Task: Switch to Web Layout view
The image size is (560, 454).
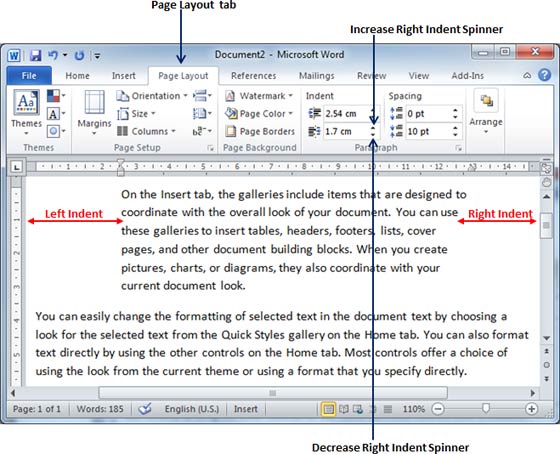Action: pos(358,409)
